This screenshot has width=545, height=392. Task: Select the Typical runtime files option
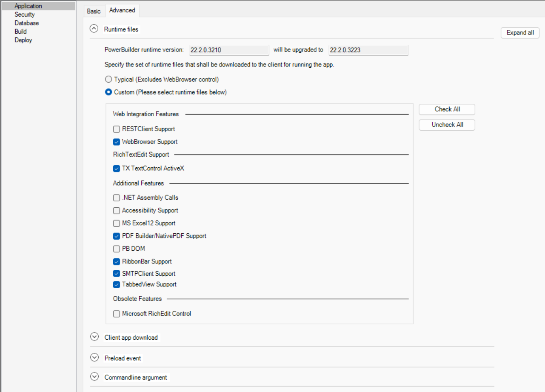coord(108,79)
